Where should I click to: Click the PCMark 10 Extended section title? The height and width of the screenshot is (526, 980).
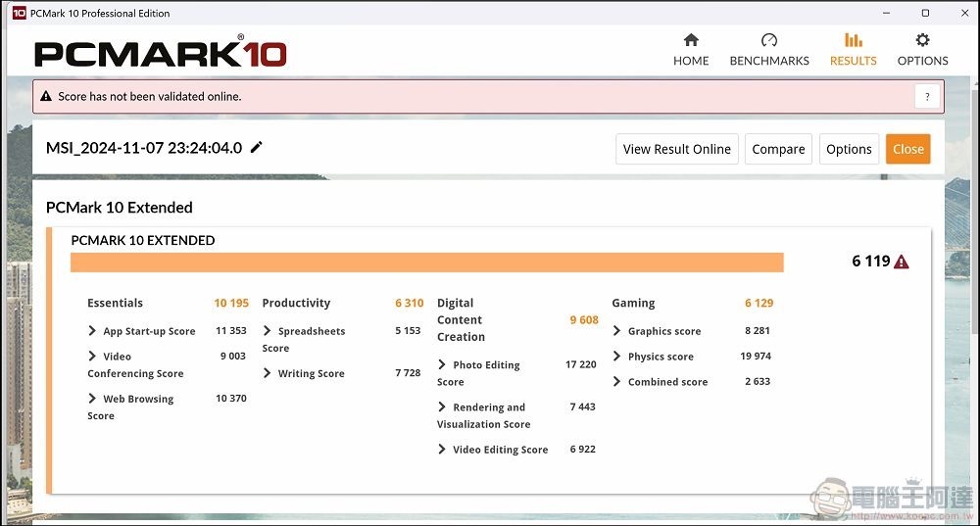click(x=120, y=208)
